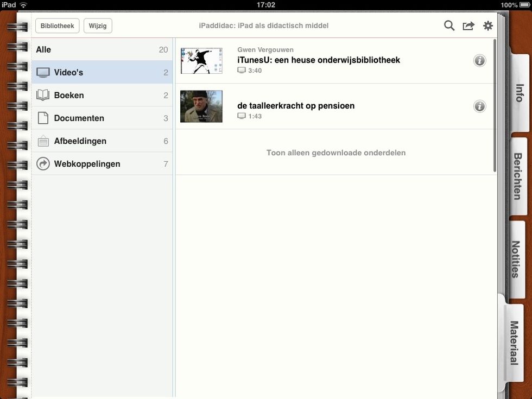Image resolution: width=532 pixels, height=399 pixels.
Task: Switch to the Info tab
Action: point(518,93)
